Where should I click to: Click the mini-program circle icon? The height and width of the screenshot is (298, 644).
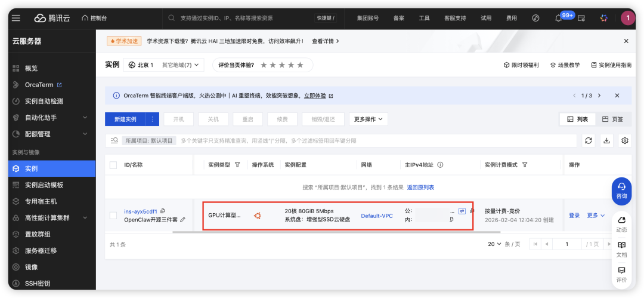(x=535, y=18)
